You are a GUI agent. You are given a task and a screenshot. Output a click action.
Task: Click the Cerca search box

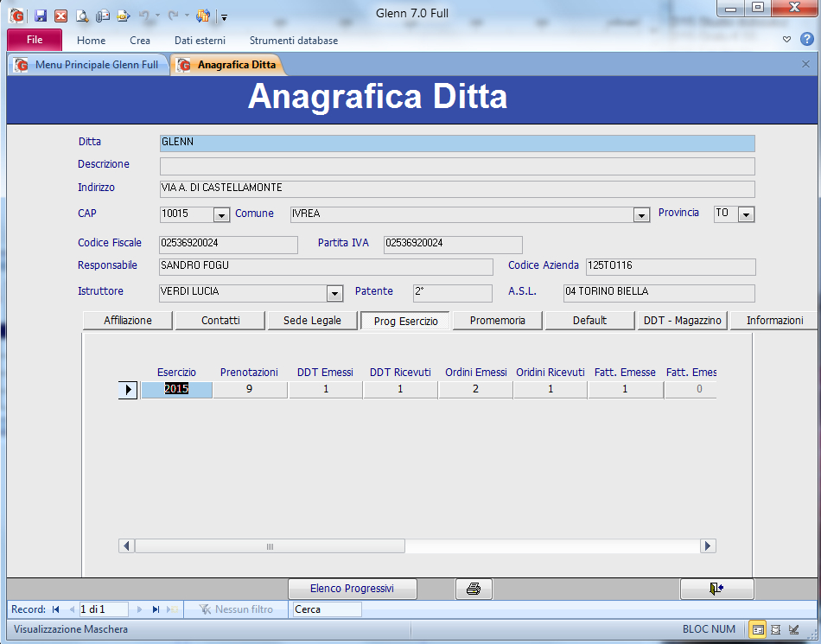point(327,609)
